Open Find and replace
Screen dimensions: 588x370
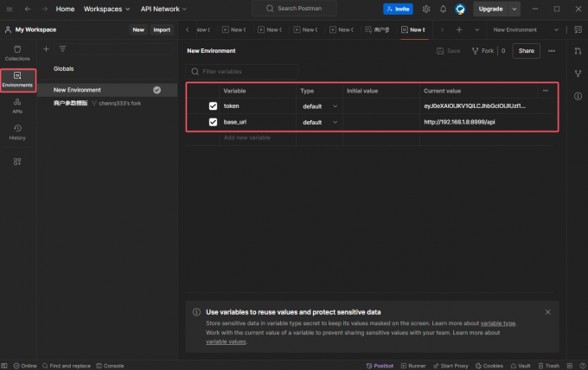click(x=67, y=366)
